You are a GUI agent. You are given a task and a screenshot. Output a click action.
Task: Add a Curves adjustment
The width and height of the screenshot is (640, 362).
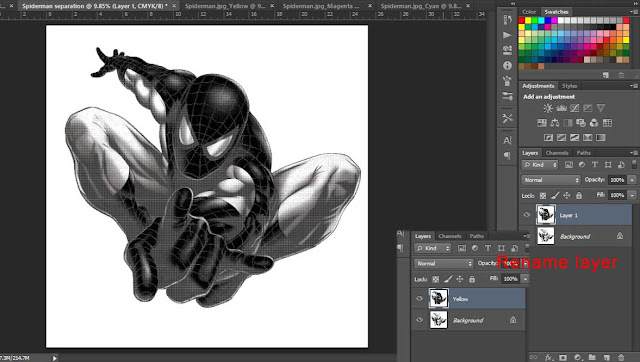pos(575,108)
